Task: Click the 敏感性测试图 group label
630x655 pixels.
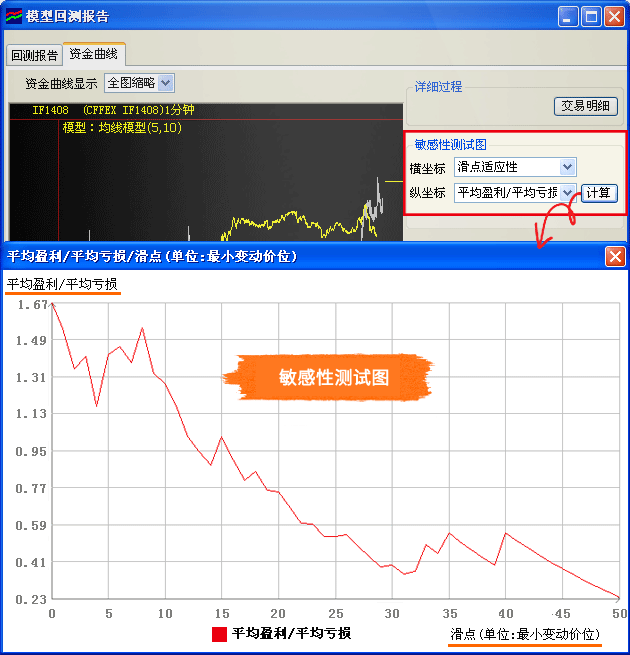Action: point(450,145)
